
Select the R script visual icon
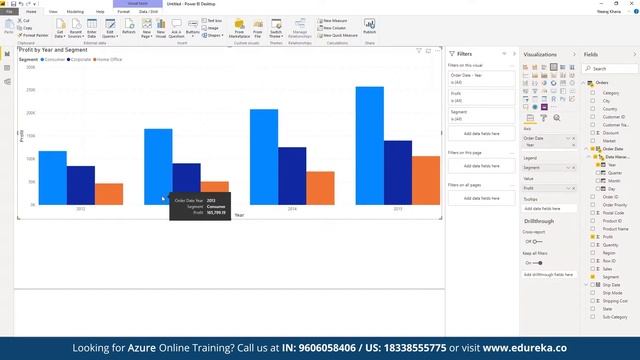coord(553,99)
